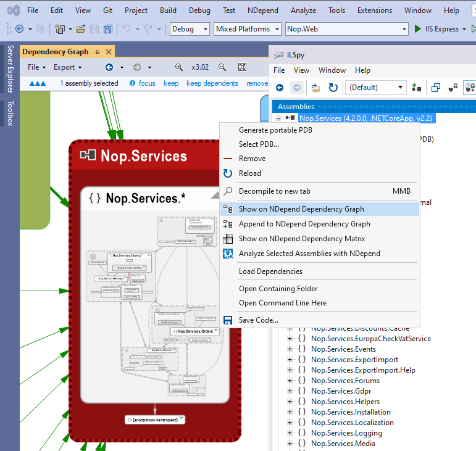Open file with the folder toolbar icon

click(x=81, y=29)
